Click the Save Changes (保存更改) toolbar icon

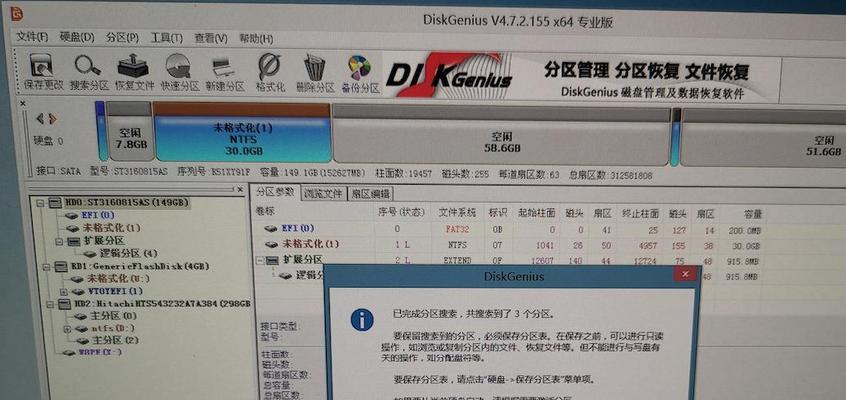tap(43, 72)
